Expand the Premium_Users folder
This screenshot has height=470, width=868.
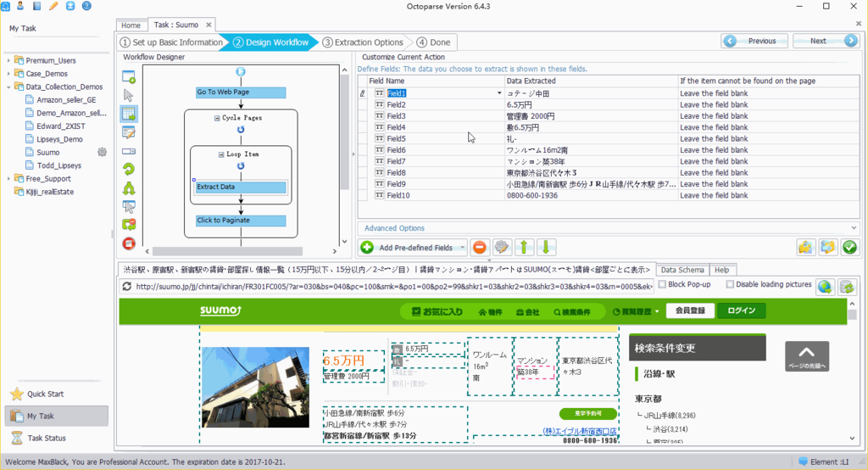[8, 60]
